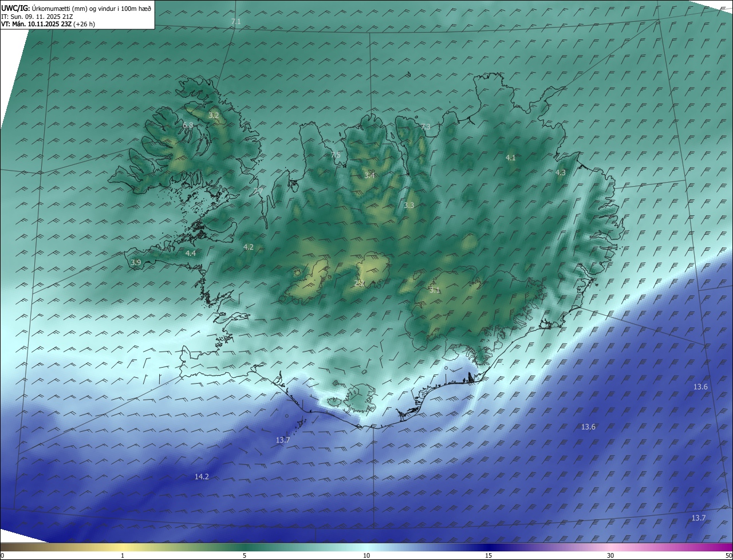Select the 4.3 value label
733x560 pixels.
click(561, 172)
